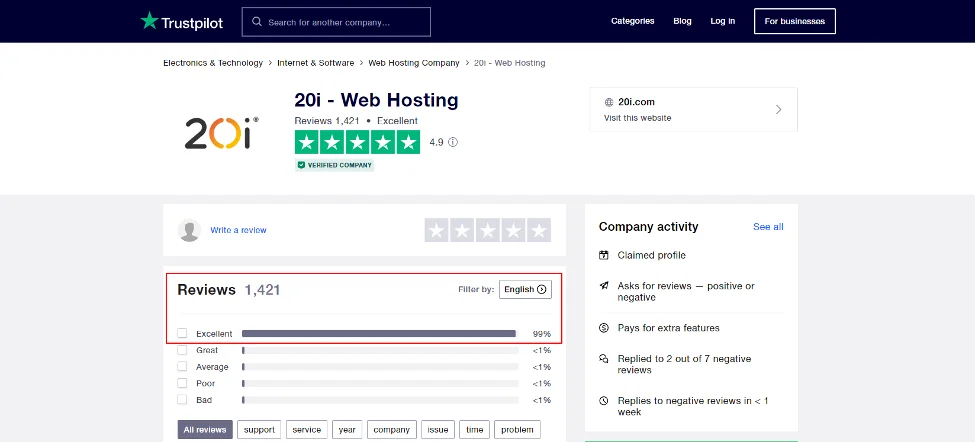Viewport: 977px width, 443px height.
Task: Click the Reviews 1,421 heading count
Action: click(x=262, y=290)
